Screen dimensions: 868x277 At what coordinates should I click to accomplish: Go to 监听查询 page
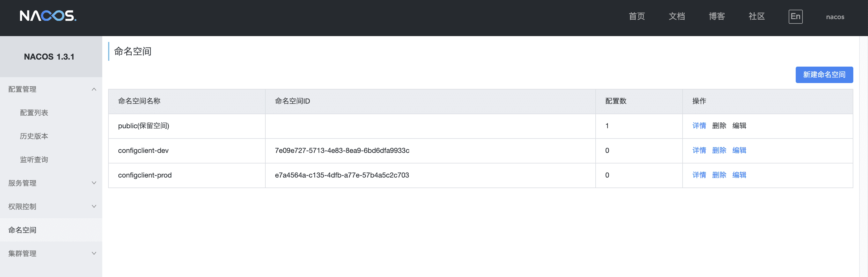(x=34, y=160)
